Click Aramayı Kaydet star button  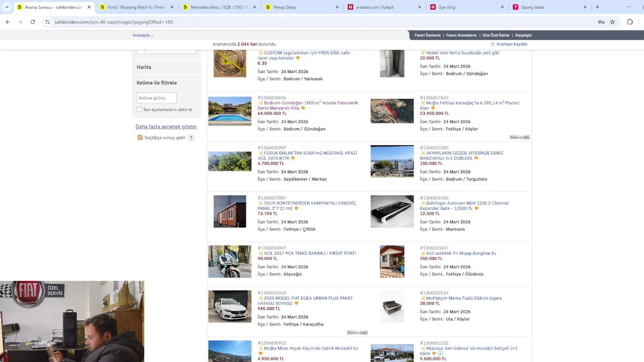[x=509, y=44]
